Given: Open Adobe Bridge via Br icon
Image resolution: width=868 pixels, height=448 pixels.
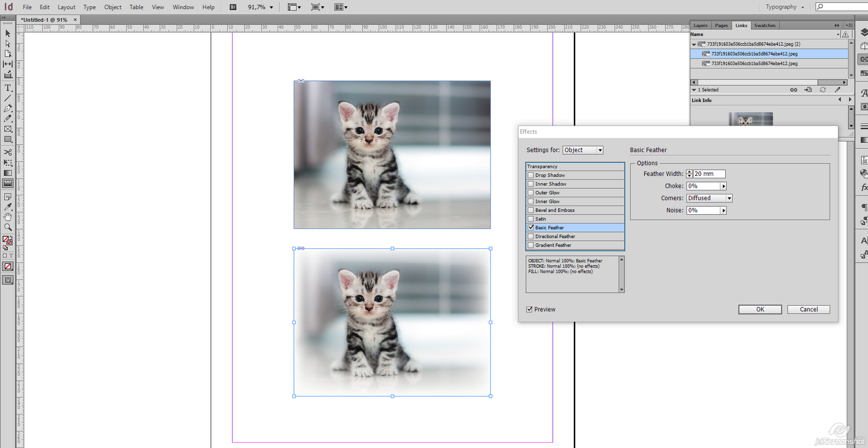Looking at the screenshot, I should [233, 7].
